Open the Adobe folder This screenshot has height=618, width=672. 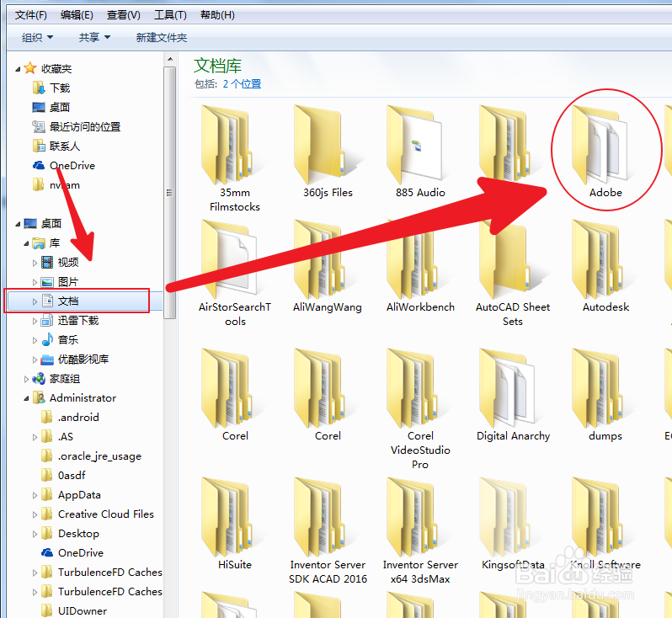[605, 152]
